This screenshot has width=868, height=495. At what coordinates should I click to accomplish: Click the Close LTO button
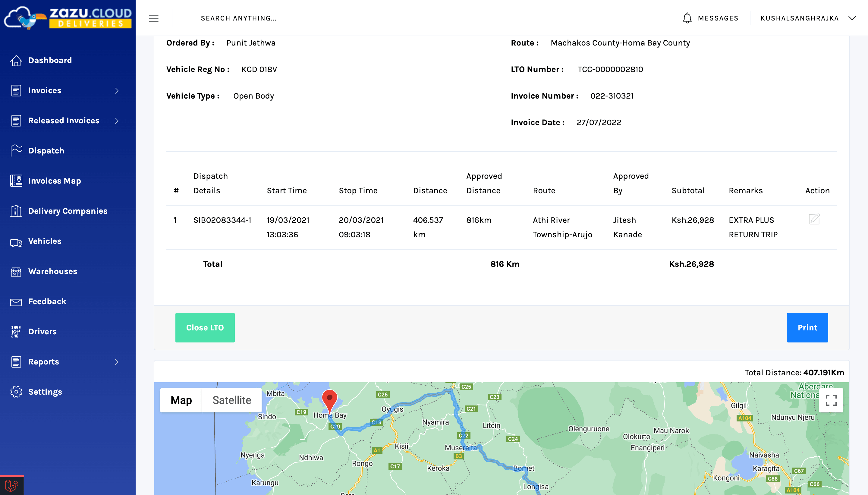[205, 327]
